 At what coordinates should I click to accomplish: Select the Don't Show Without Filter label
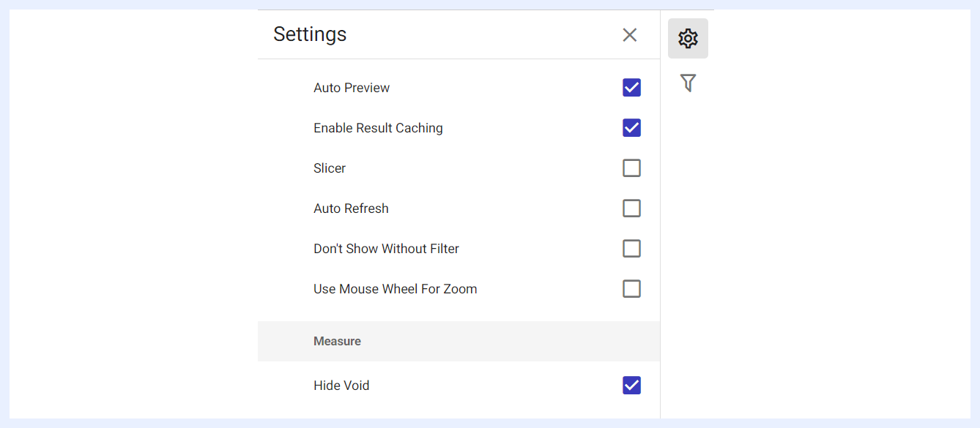[386, 249]
